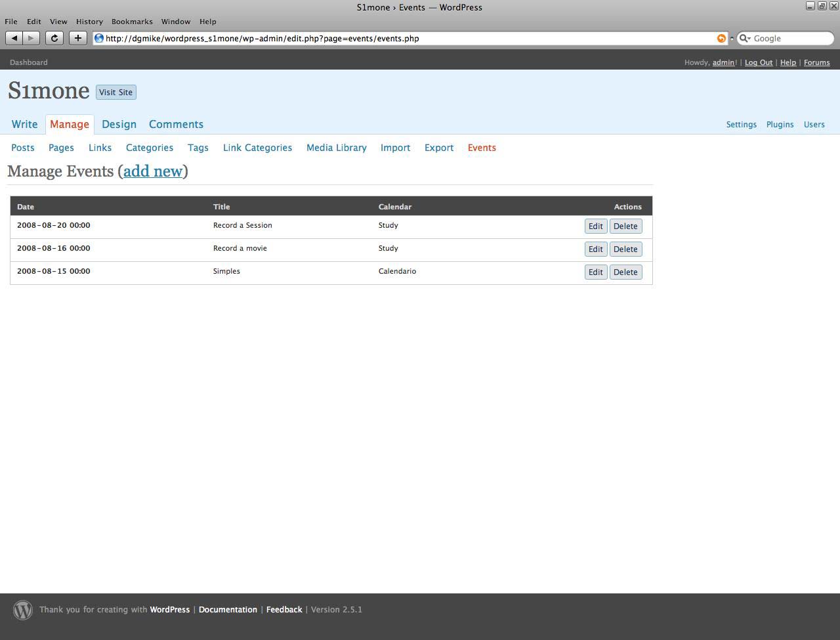Switch to the Write tab

click(24, 124)
